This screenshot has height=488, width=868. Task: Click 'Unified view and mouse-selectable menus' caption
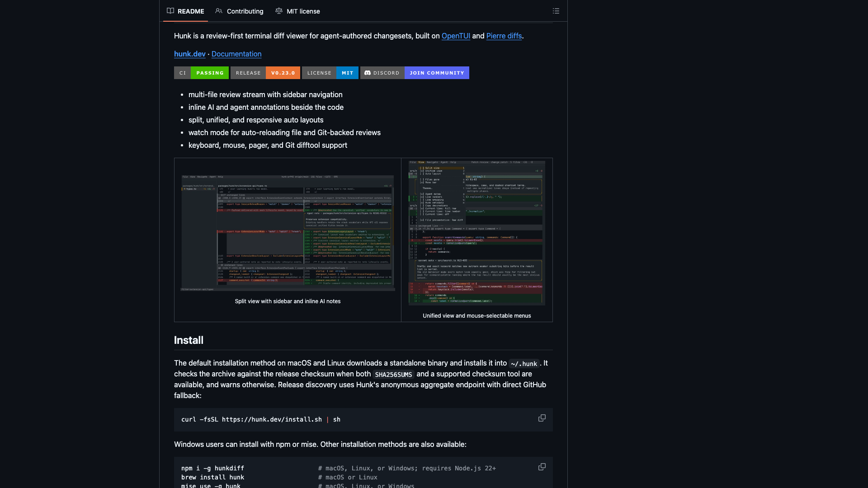(x=477, y=316)
